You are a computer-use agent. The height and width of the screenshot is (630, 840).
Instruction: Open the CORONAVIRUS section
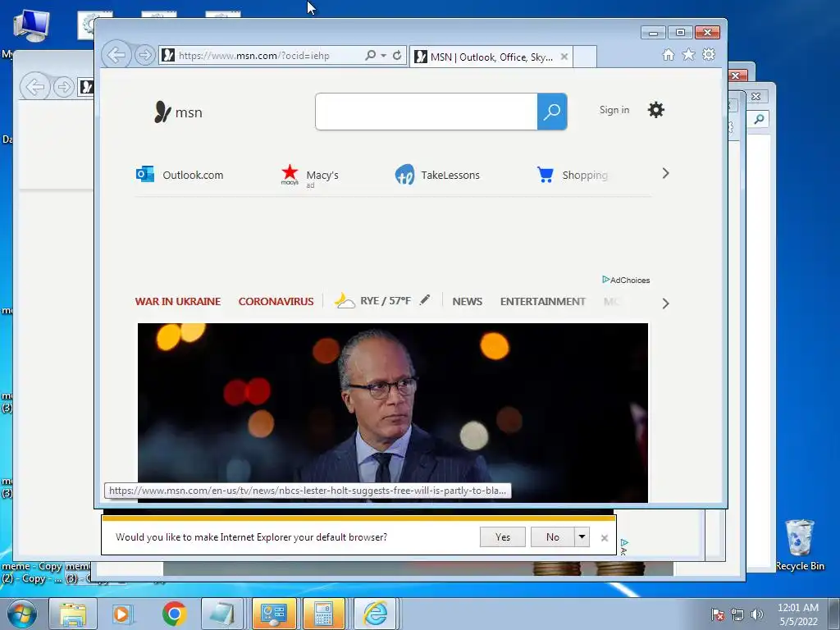click(x=276, y=301)
